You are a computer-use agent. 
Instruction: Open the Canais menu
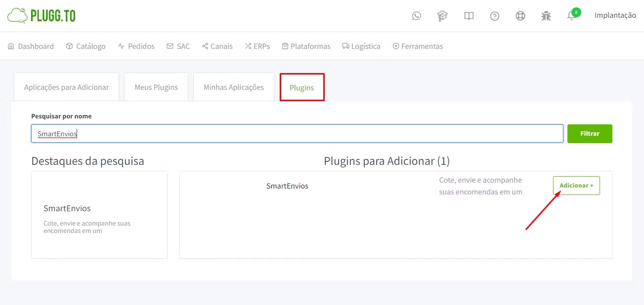[x=217, y=46]
